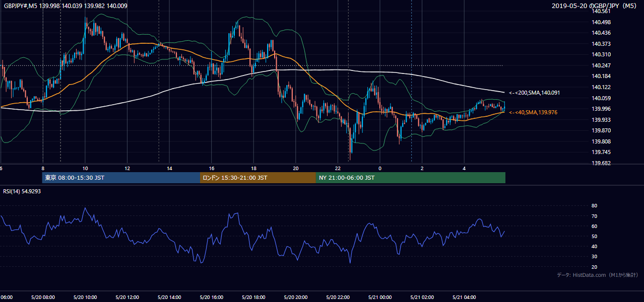
Task: Click the 5/20 16:00 date axis label
Action: [x=212, y=297]
